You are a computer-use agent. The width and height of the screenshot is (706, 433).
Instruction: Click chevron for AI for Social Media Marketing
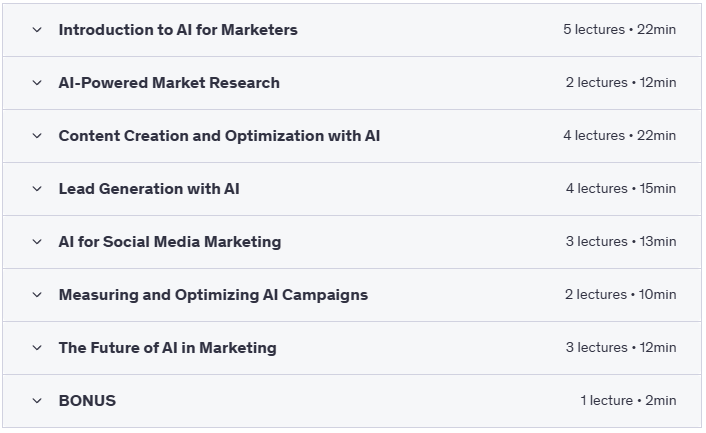(x=37, y=242)
